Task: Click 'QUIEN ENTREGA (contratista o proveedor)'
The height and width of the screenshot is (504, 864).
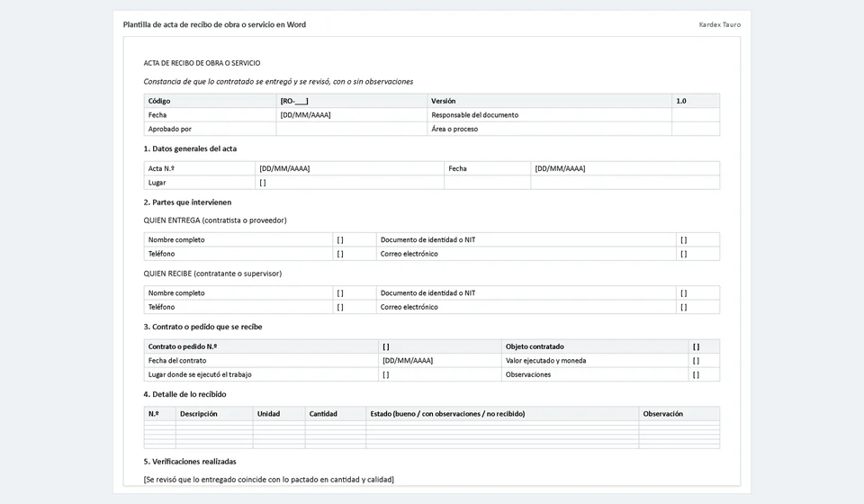Action: (215, 220)
